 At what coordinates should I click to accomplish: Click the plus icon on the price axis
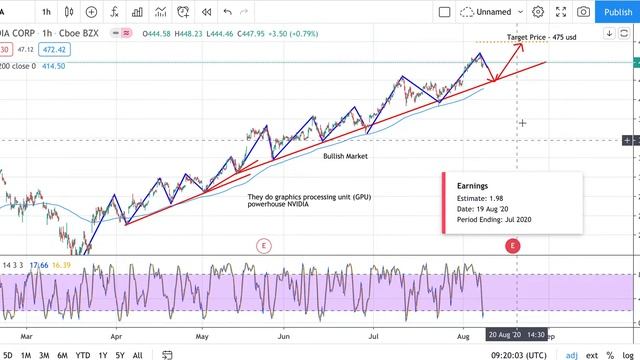627,140
